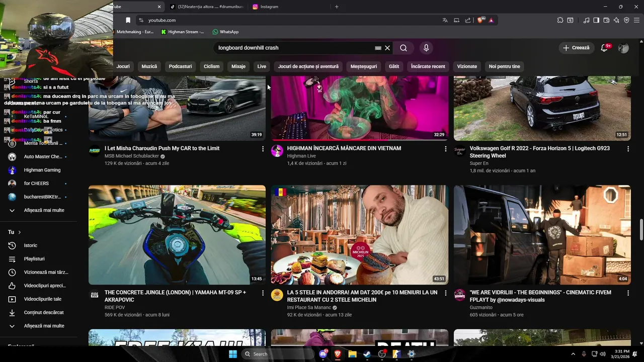Open a new browser tab with plus
644x362 pixels.
[x=337, y=7]
